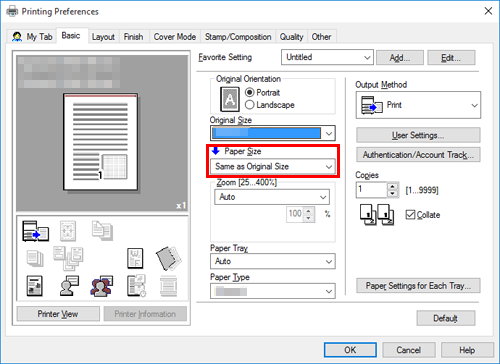The height and width of the screenshot is (364, 500).
Task: Click the collate pages illustration icon
Action: click(377, 215)
